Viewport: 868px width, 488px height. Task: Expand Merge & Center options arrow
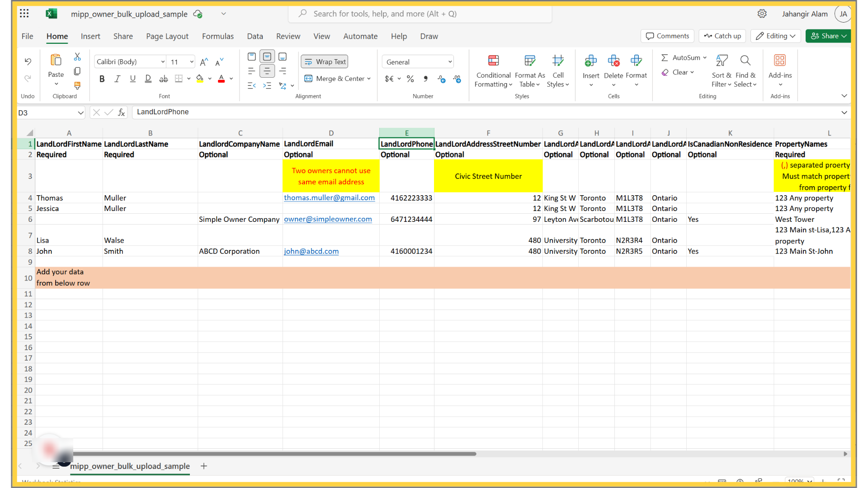point(369,79)
